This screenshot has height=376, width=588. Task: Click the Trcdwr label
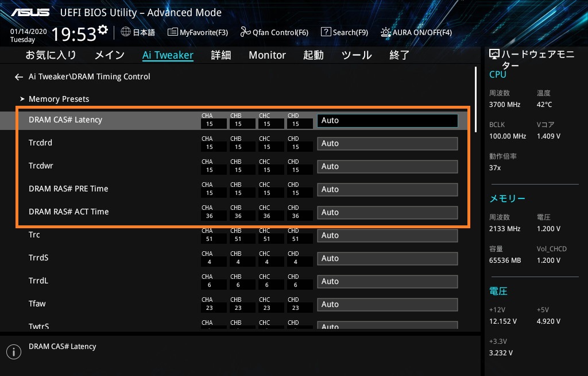[41, 166]
